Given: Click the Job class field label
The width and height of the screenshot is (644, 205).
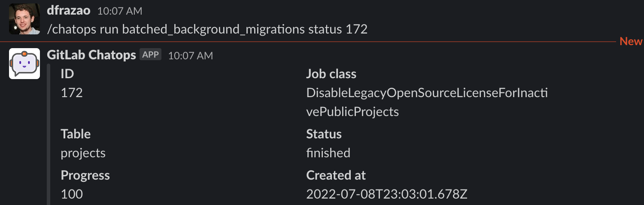Looking at the screenshot, I should [x=331, y=74].
